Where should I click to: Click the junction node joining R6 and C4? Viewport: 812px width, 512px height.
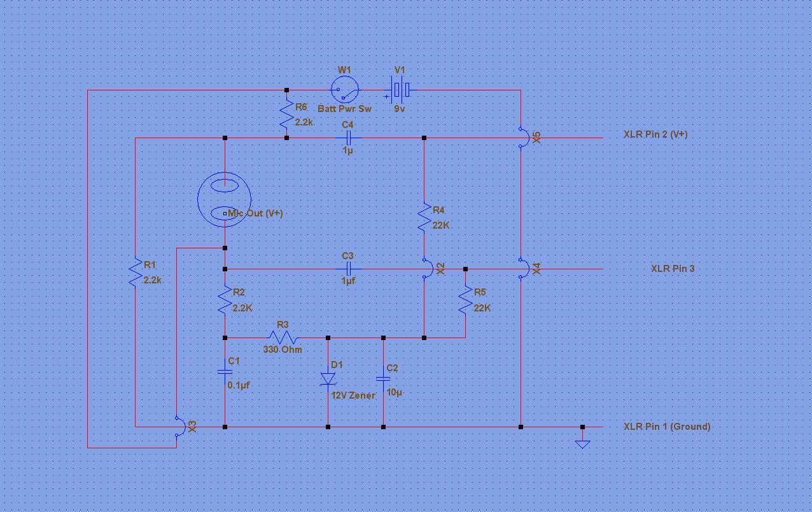tap(286, 138)
